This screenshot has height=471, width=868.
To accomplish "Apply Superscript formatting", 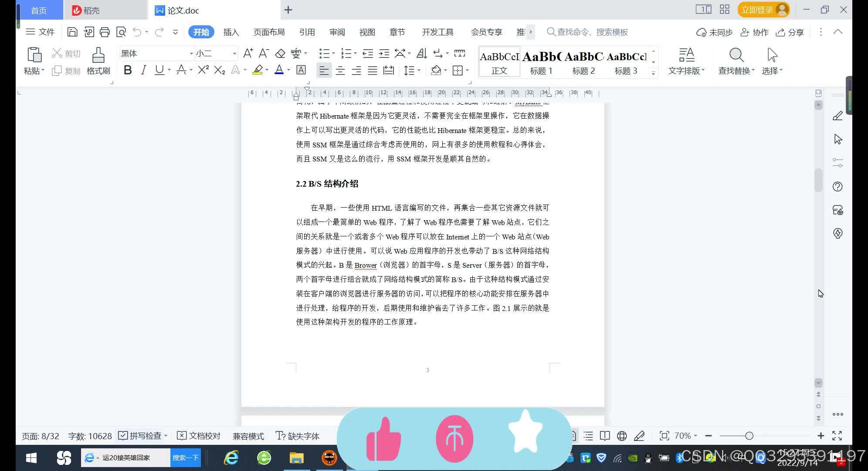I will pos(203,70).
